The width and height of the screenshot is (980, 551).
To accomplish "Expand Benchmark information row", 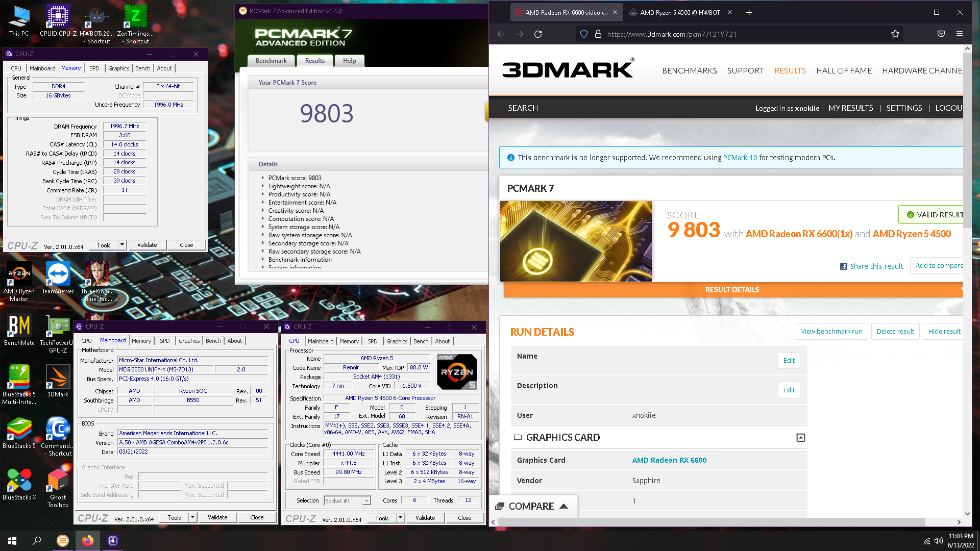I will (263, 260).
